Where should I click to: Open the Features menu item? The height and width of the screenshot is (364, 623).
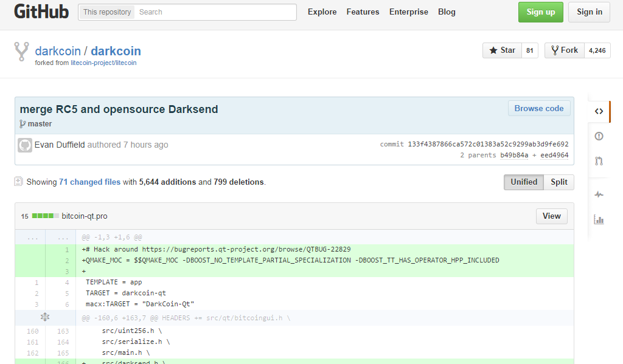pyautogui.click(x=363, y=12)
